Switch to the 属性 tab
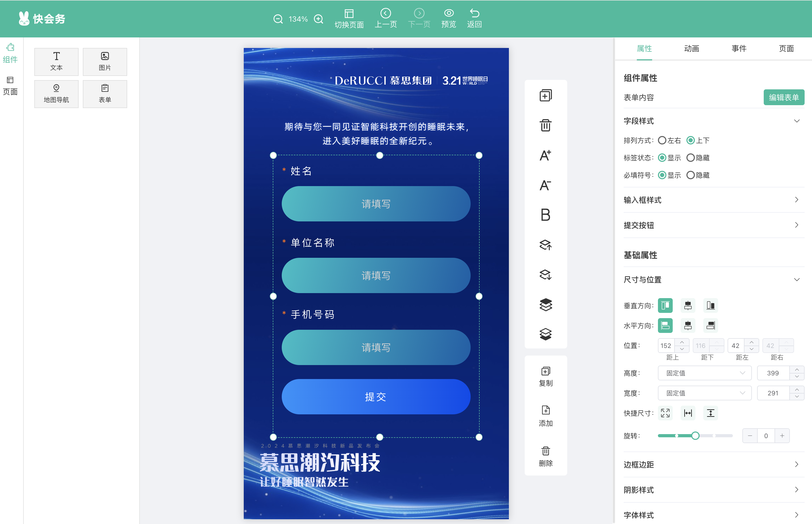Image resolution: width=812 pixels, height=524 pixels. click(x=644, y=48)
